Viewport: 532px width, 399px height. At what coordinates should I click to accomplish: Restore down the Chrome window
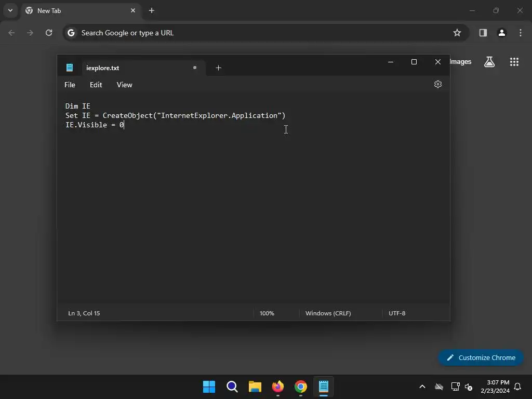point(496,10)
